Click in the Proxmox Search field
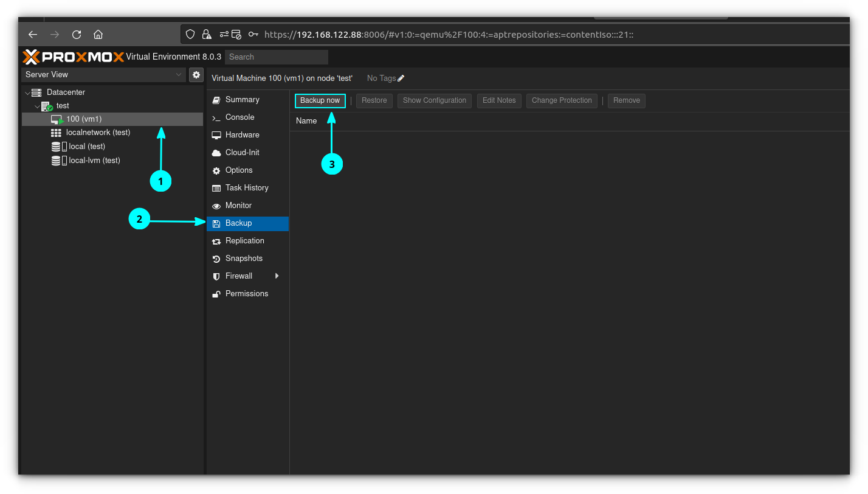868x494 pixels. click(x=276, y=57)
